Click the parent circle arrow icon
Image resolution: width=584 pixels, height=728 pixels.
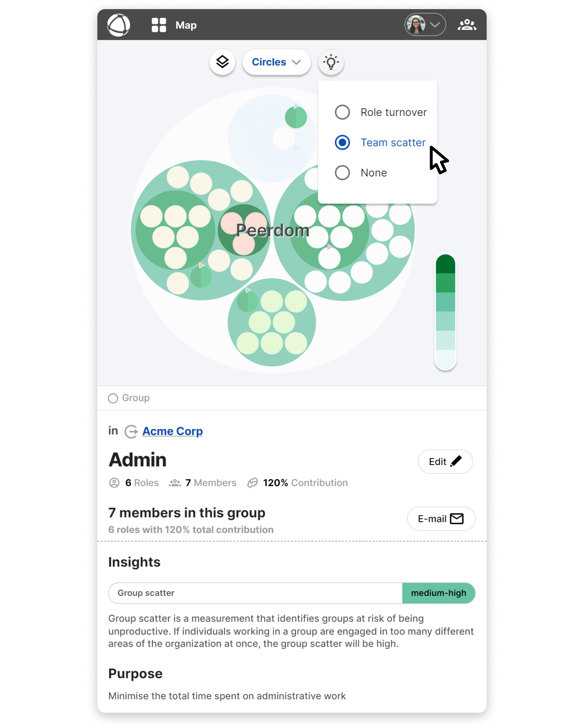tap(131, 432)
